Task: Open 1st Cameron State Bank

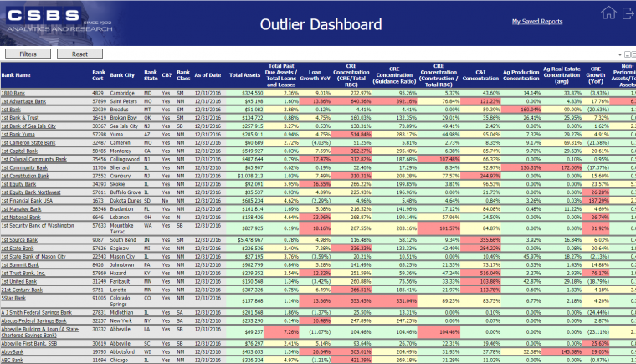Action: [x=28, y=143]
